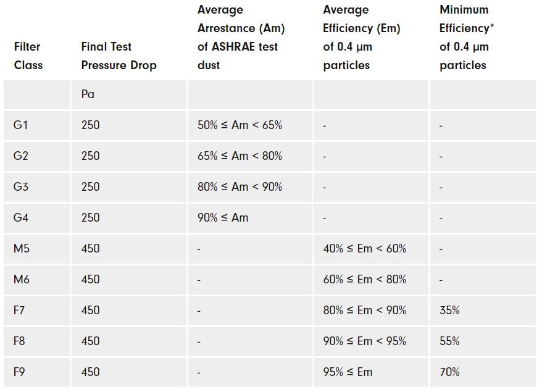Click the G2 filter class cell

(21, 156)
